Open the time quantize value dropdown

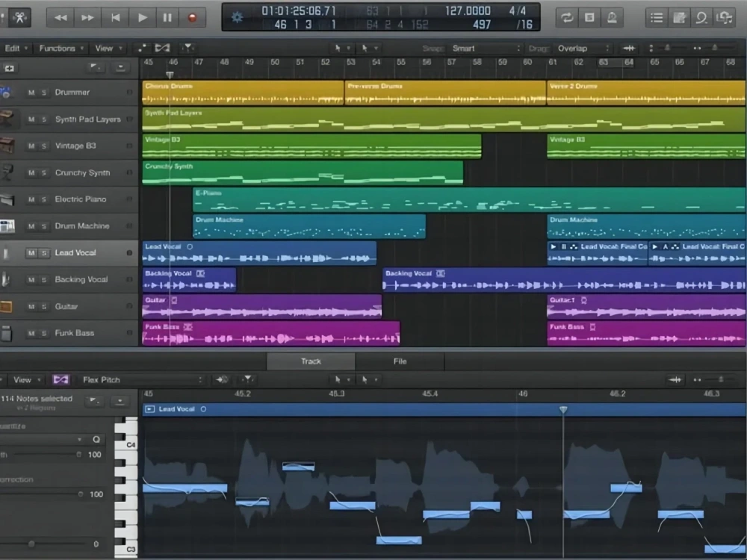coord(42,439)
